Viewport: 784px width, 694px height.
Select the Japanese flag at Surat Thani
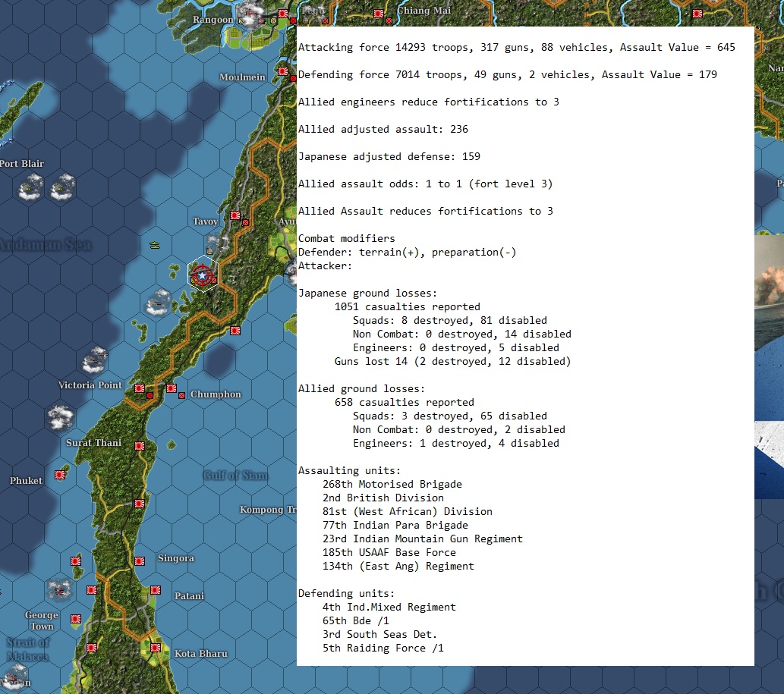pos(140,446)
